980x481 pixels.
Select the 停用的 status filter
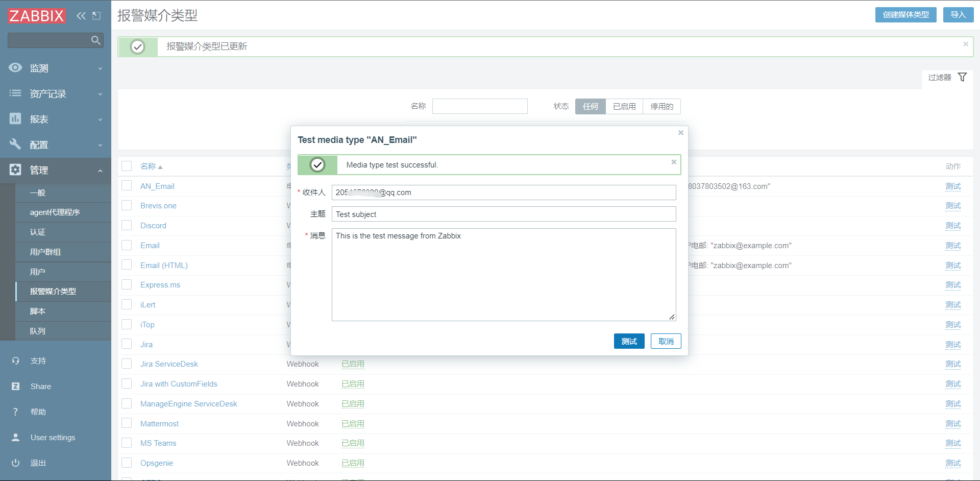pyautogui.click(x=661, y=106)
